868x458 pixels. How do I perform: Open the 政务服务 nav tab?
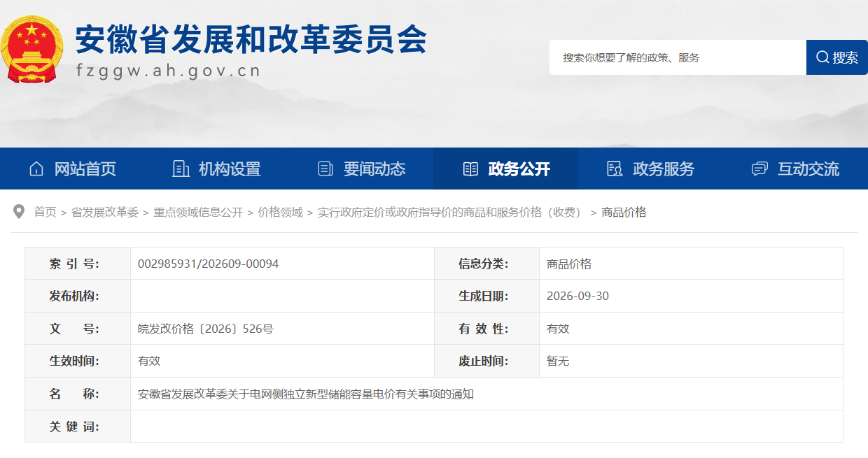pos(650,169)
